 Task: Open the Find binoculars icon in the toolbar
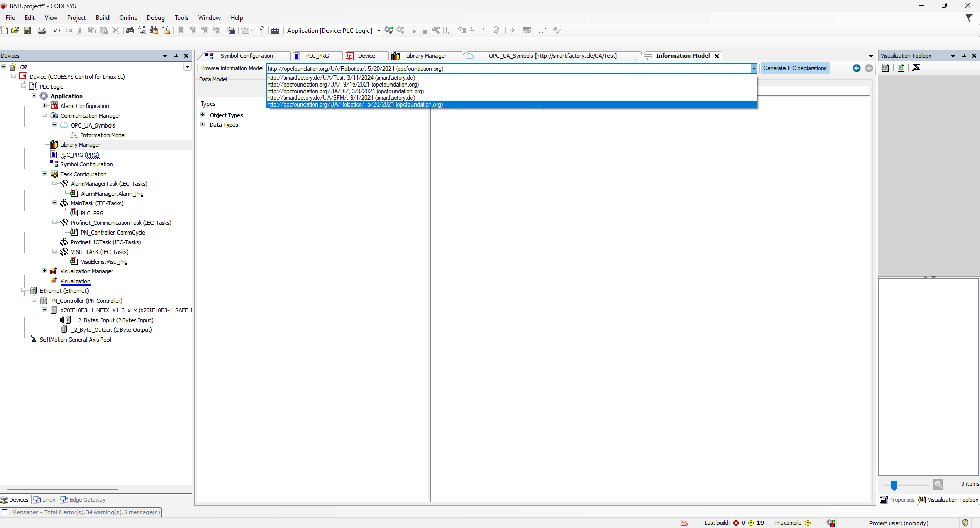click(x=130, y=31)
